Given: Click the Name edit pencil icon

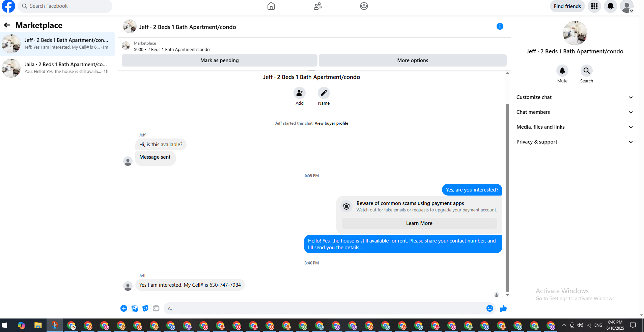Looking at the screenshot, I should (x=324, y=93).
